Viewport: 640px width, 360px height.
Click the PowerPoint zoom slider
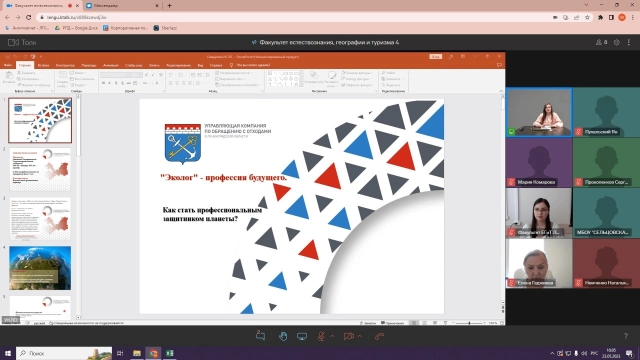pos(469,323)
